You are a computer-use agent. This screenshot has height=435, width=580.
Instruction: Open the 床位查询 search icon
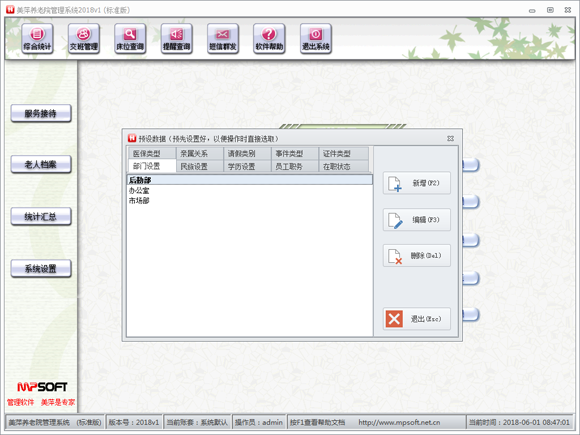(x=130, y=39)
